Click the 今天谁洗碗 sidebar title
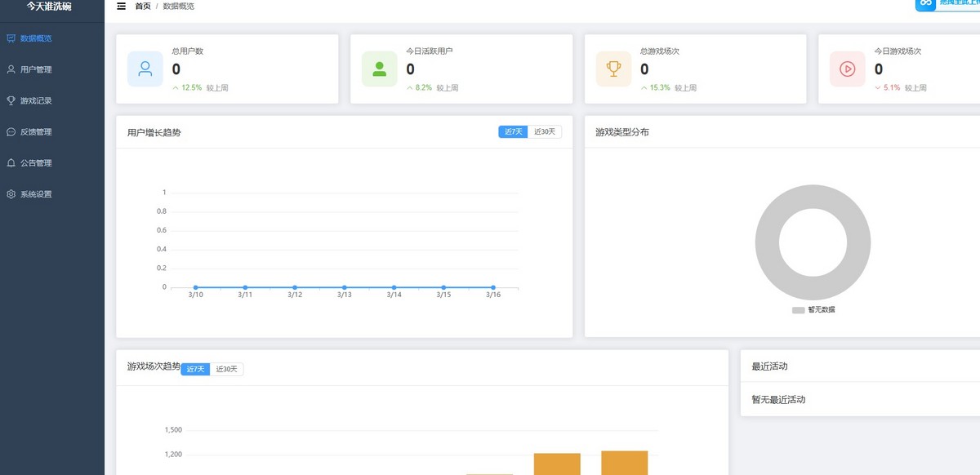Viewport: 980px width, 475px height. tap(49, 7)
